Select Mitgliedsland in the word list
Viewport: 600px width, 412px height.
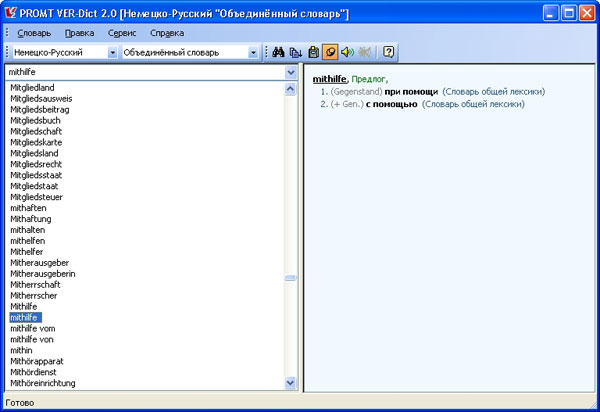(34, 153)
